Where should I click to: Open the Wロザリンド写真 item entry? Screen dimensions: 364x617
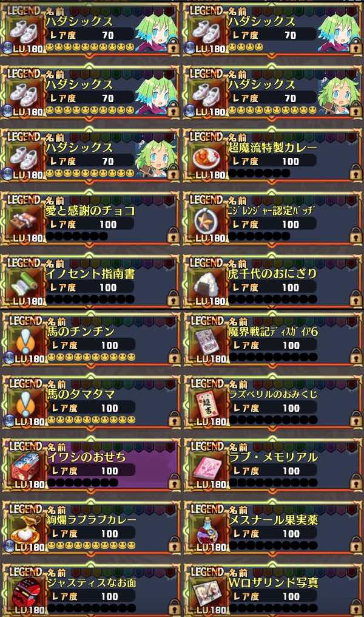(274, 591)
